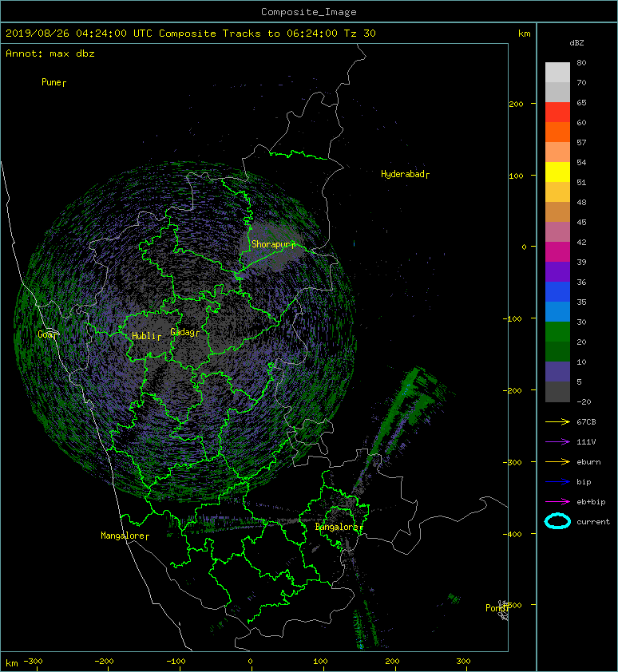Select the bright green 20–30 dBZ swatch
The image size is (618, 672).
pos(557,332)
